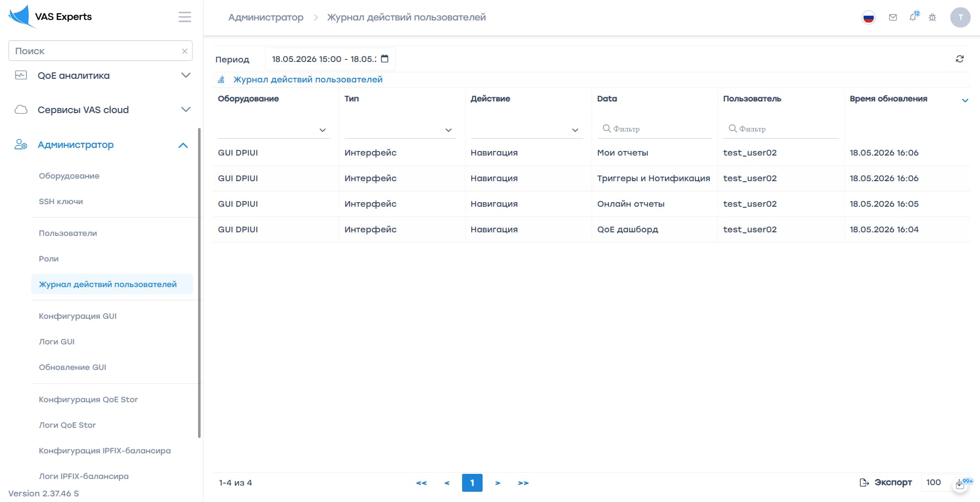This screenshot has height=502, width=980.
Task: Open Логи QoE Stor in the sidebar
Action: click(x=68, y=425)
